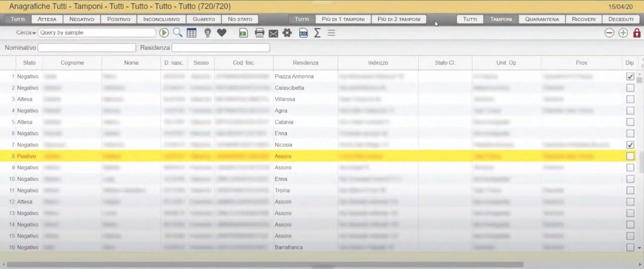The image size is (644, 269).
Task: Click the red padlock icon
Action: (637, 33)
